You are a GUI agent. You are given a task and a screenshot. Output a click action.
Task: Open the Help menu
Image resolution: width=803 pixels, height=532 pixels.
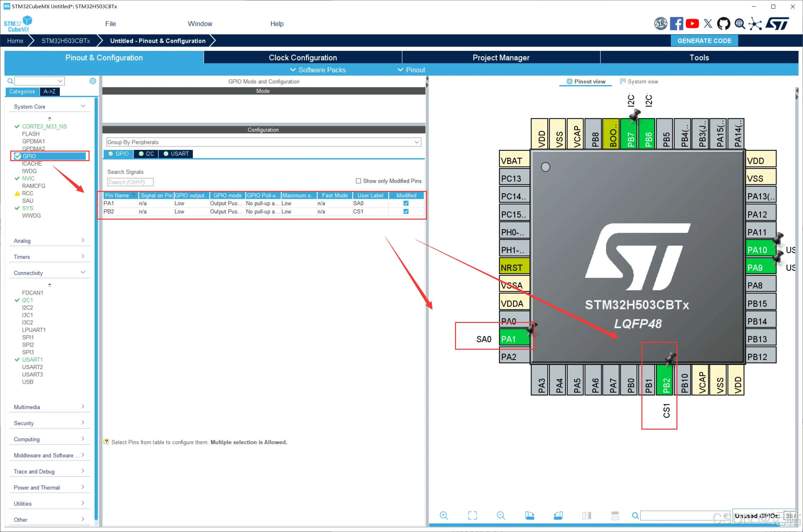click(277, 24)
